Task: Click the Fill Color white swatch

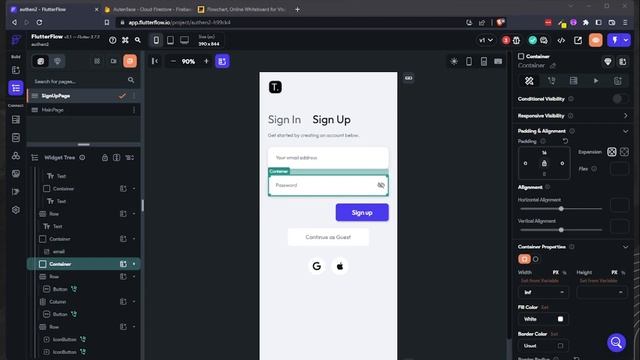Action: click(560, 319)
